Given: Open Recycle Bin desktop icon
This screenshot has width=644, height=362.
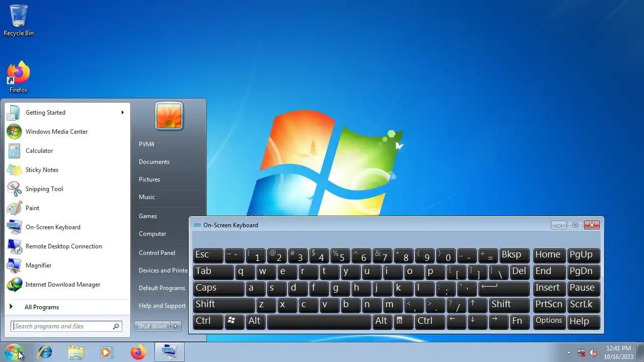Looking at the screenshot, I should pos(19,20).
